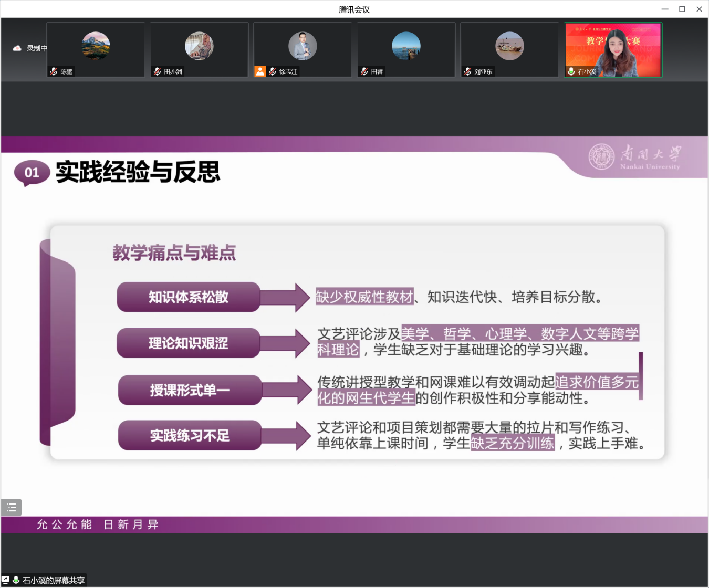The image size is (709, 588).
Task: Click the 实践练习不足 button on the slide
Action: tap(190, 436)
